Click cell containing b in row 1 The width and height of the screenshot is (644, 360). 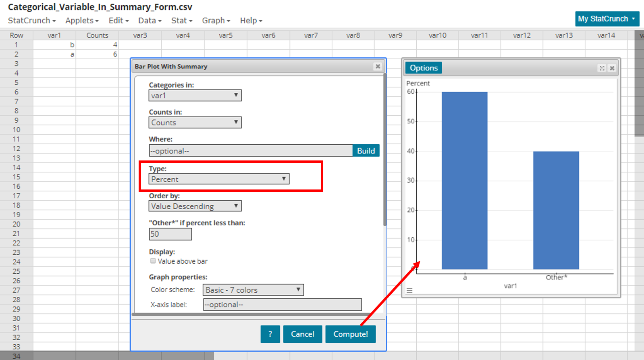point(54,45)
